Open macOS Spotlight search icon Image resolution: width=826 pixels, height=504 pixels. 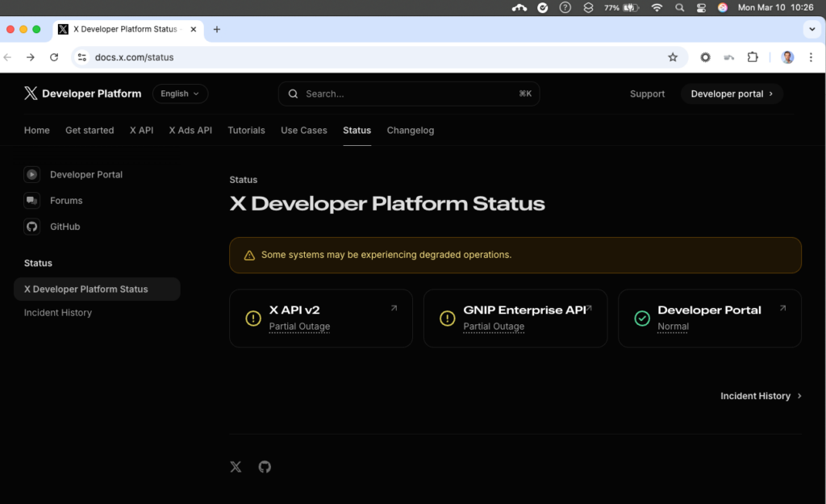[x=679, y=7]
